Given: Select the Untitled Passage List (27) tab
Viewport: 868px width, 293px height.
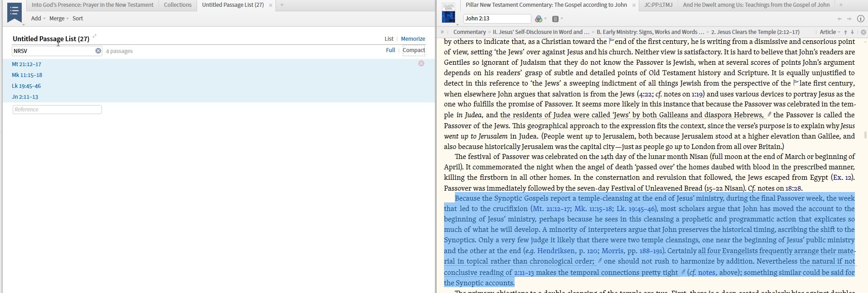Looking at the screenshot, I should click(233, 5).
